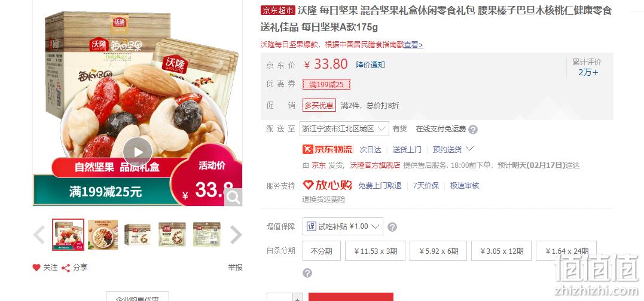Click the 降价通知 price alert link

click(371, 64)
